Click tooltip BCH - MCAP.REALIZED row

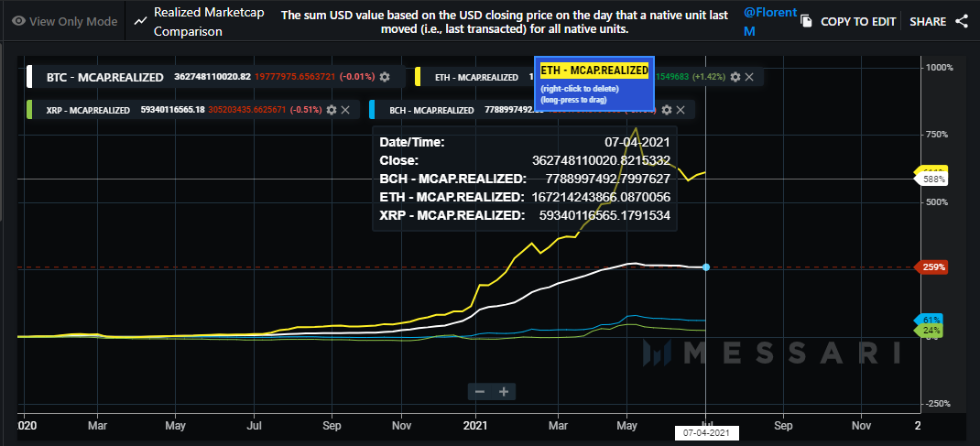tap(525, 179)
